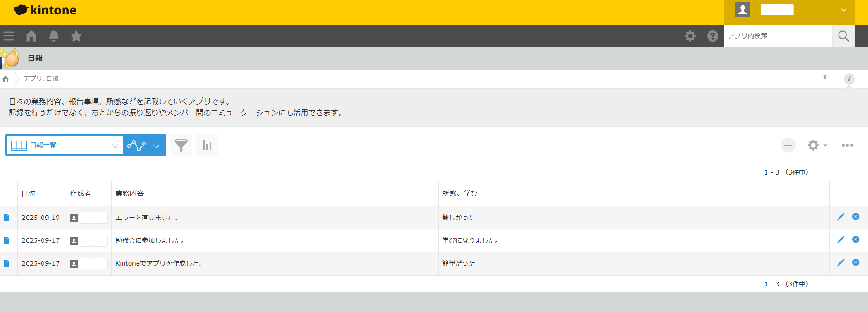The height and width of the screenshot is (311, 868).
Task: Open record details for Kintoneでアプリ row
Action: [7, 263]
